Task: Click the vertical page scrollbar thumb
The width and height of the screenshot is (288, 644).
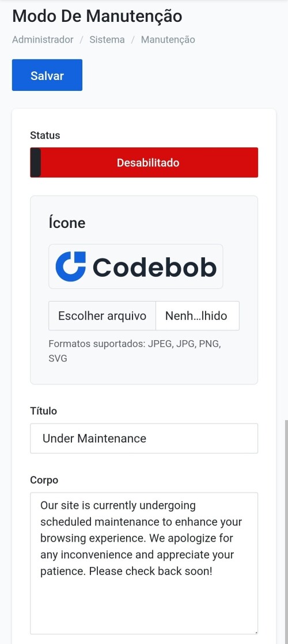Action: [x=286, y=531]
